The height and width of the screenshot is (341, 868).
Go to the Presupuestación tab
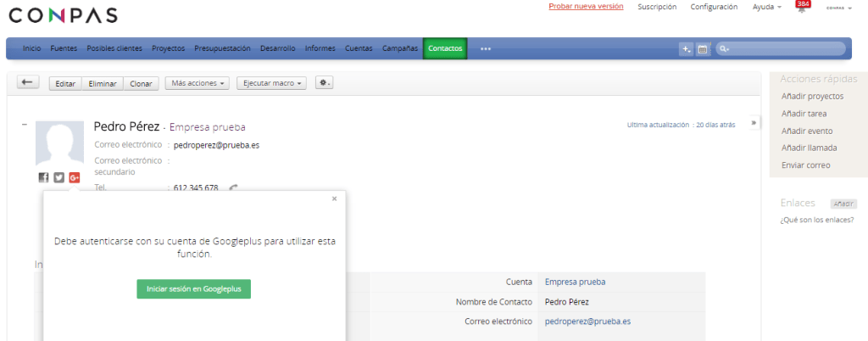(223, 48)
